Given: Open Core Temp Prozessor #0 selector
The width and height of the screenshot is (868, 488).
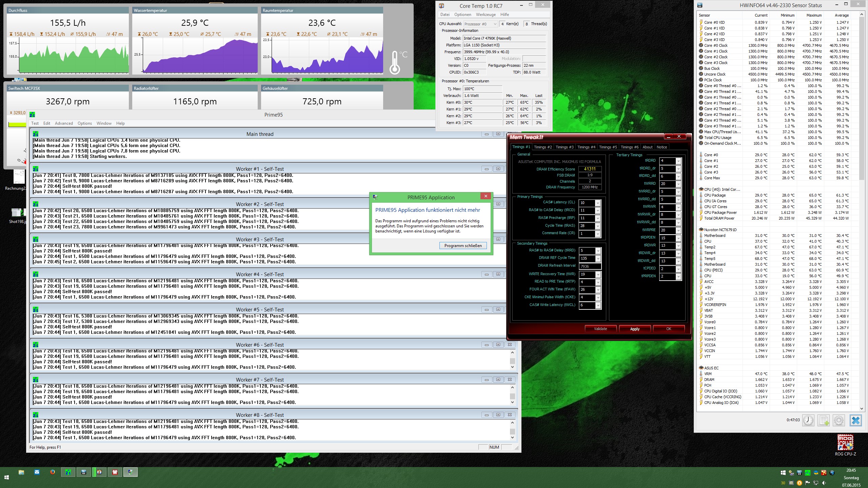Looking at the screenshot, I should tap(480, 24).
